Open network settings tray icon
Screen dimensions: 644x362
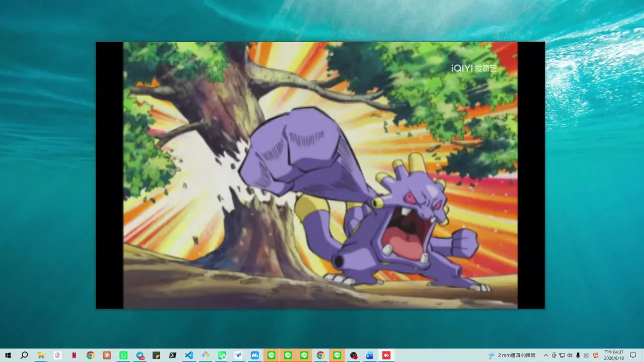[x=562, y=355]
